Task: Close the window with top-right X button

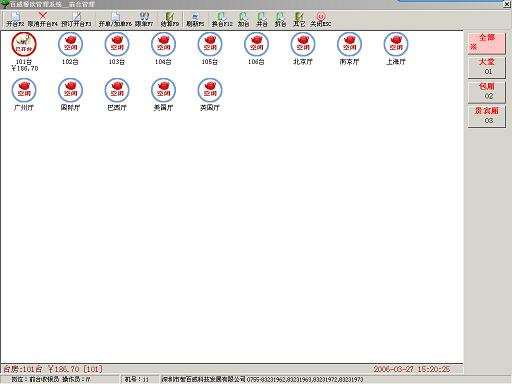Action: (507, 4)
